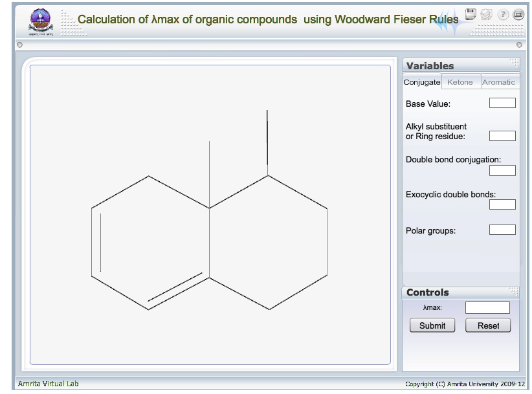Click the grip icon on Variables panel header
The height and width of the screenshot is (394, 532).
click(515, 63)
